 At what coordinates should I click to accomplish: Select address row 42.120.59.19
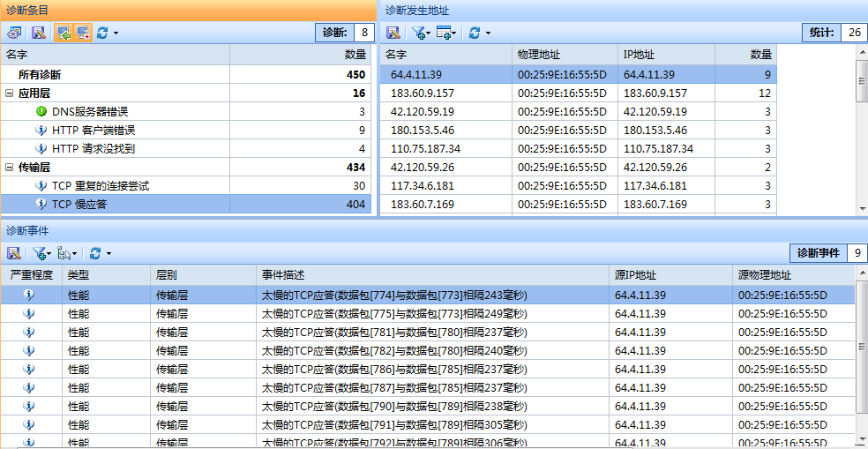point(579,112)
